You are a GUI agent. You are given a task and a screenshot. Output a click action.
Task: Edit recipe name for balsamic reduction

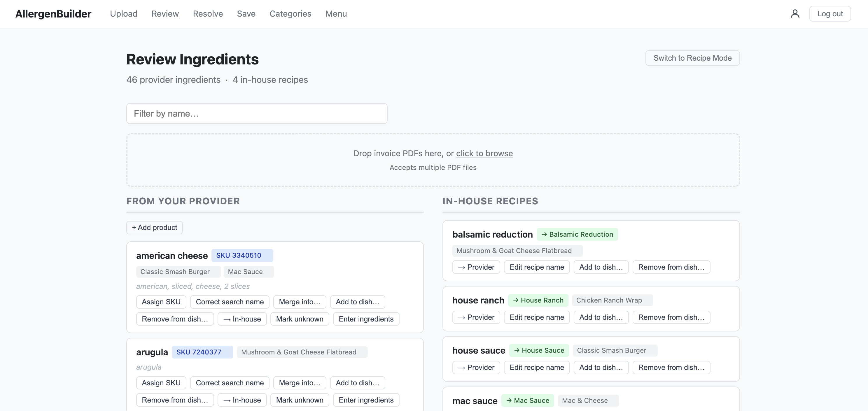pos(537,267)
